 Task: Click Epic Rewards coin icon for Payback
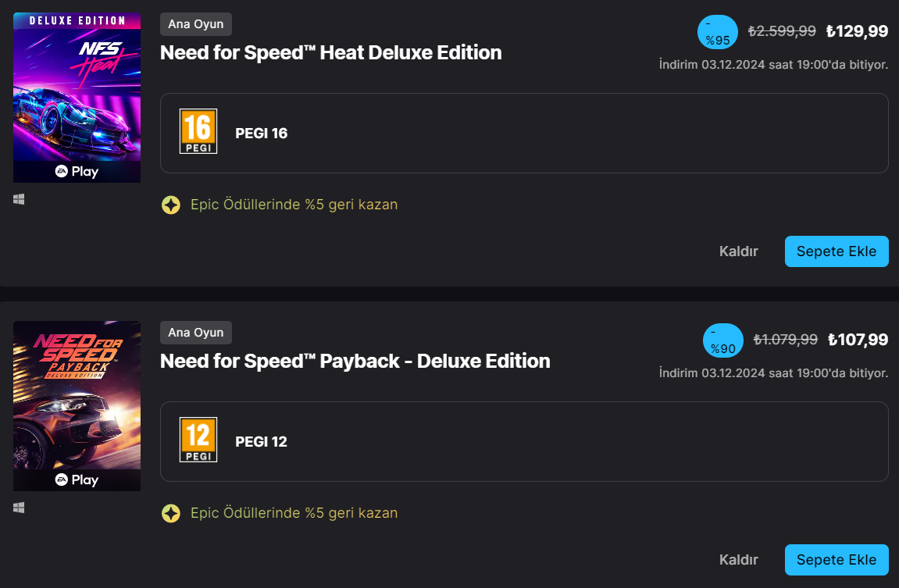point(170,513)
